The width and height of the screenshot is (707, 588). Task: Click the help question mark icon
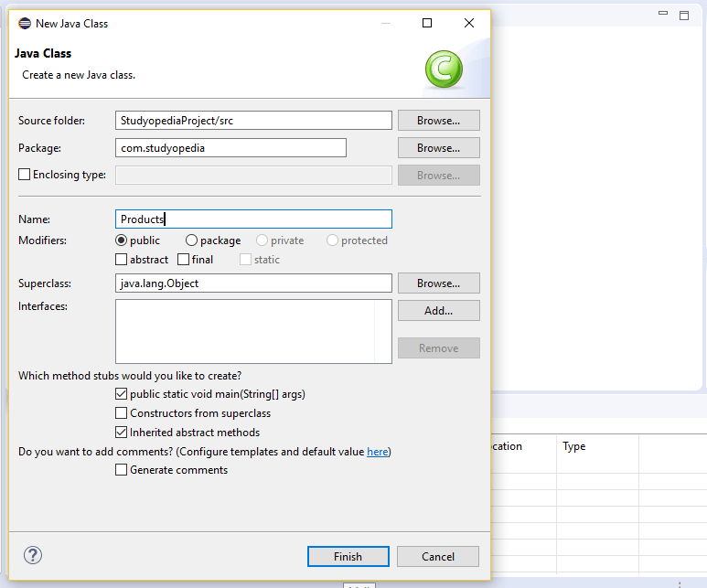point(33,555)
